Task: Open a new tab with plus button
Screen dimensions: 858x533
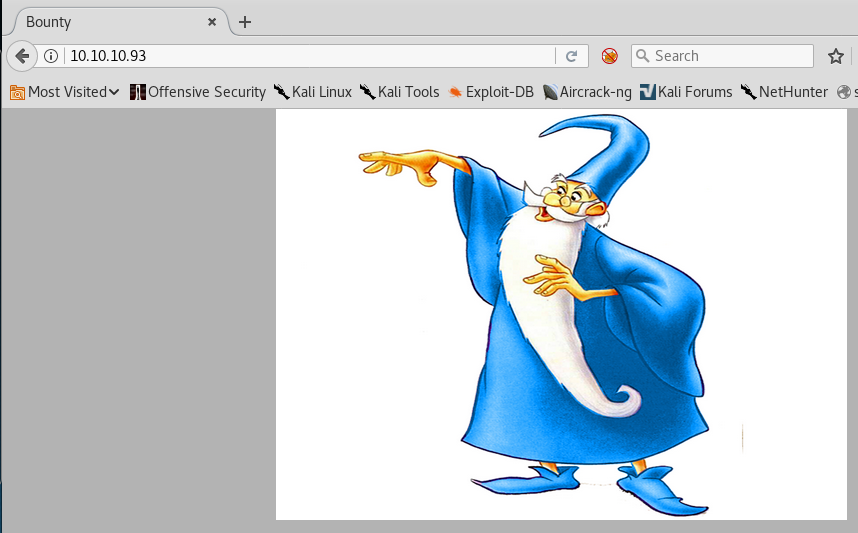Action: [245, 22]
